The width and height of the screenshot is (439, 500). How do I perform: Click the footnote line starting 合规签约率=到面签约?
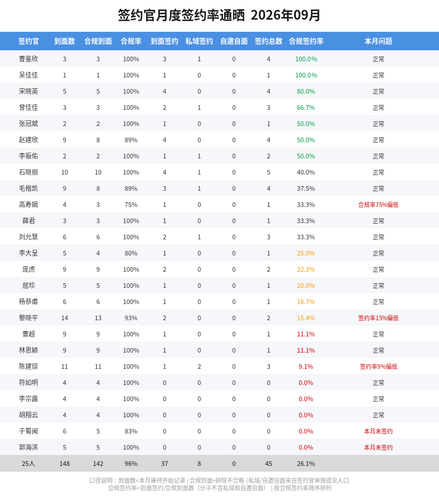click(219, 488)
